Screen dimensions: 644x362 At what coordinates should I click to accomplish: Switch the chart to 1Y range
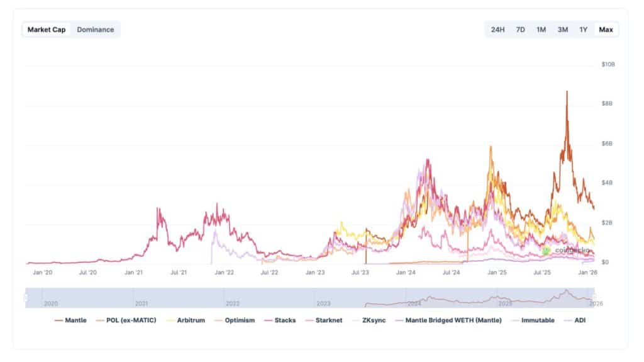tap(584, 30)
